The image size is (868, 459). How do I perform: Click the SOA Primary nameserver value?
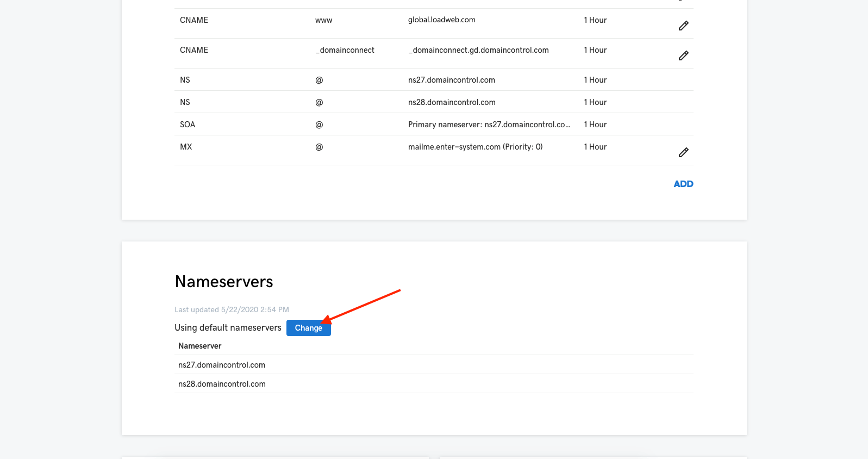pos(489,125)
